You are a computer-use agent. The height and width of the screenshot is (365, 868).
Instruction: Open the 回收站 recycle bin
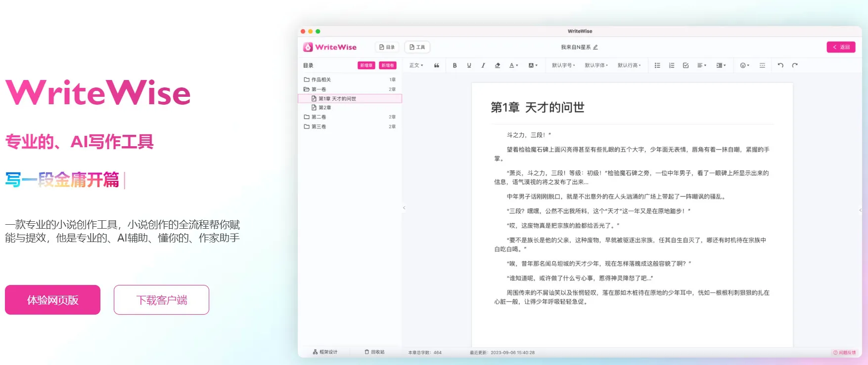374,352
